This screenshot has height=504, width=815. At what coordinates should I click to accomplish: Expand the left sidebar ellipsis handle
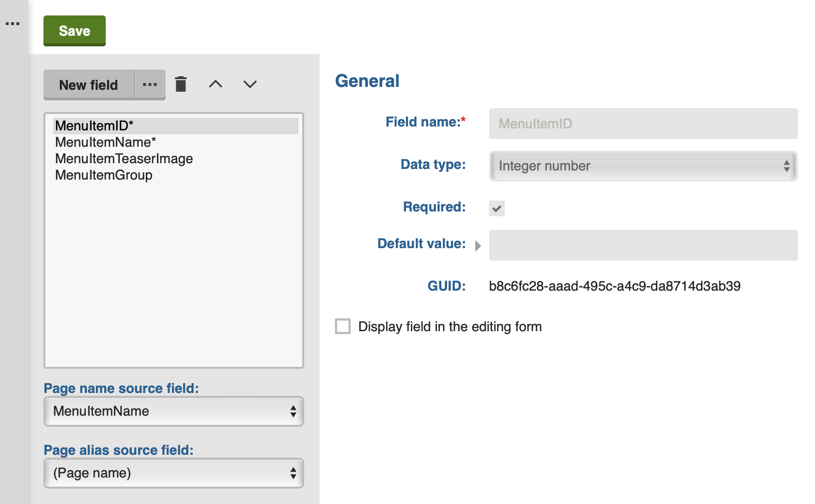click(13, 23)
